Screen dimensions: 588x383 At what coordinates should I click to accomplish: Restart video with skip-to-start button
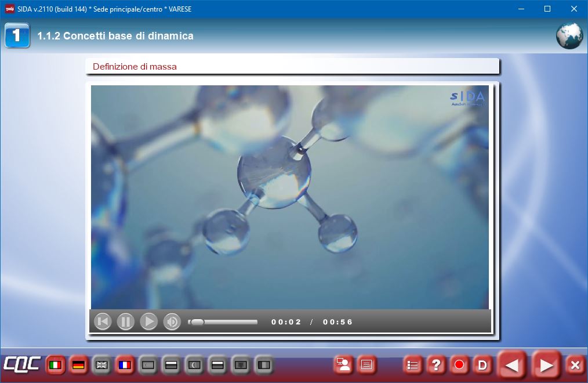pos(103,321)
